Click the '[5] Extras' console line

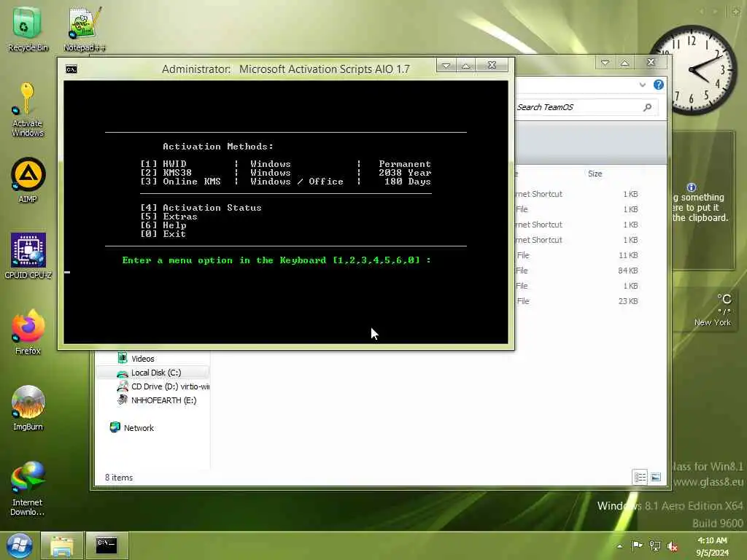pos(169,217)
